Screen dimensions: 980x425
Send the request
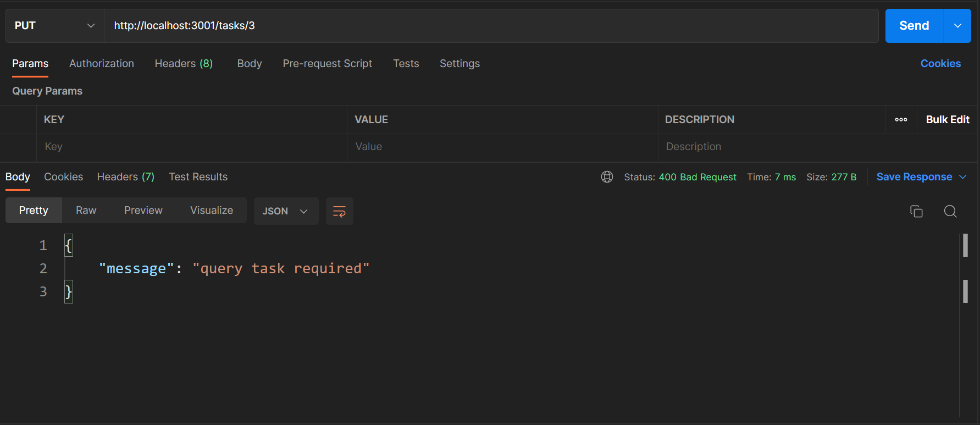914,26
